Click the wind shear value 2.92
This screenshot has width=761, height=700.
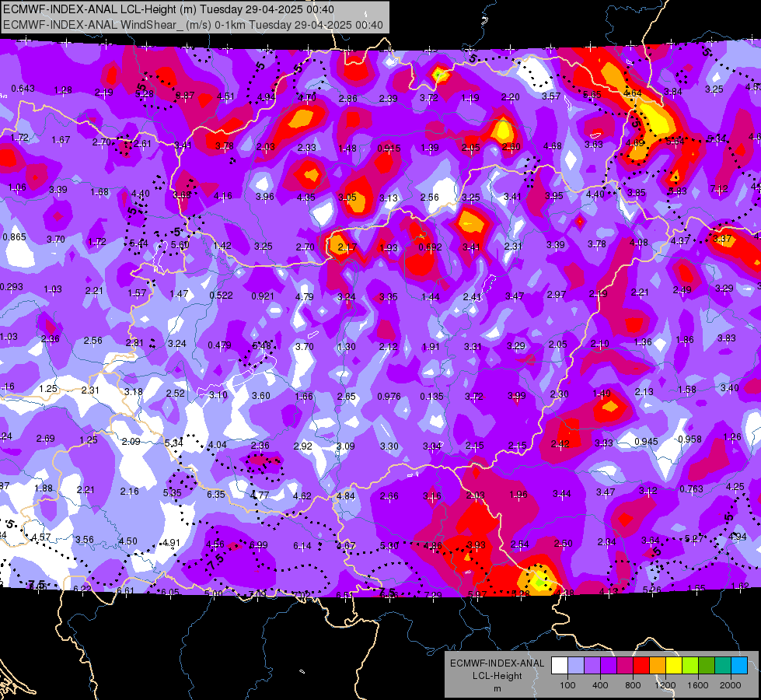click(303, 446)
